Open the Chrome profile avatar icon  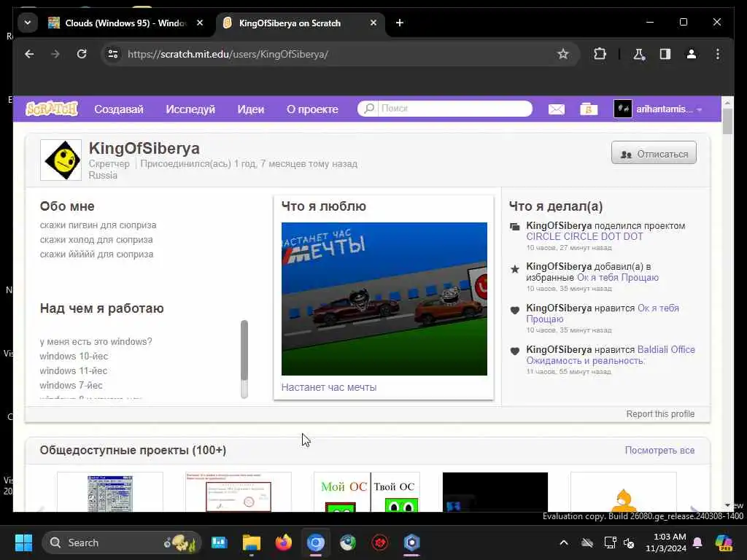(692, 54)
